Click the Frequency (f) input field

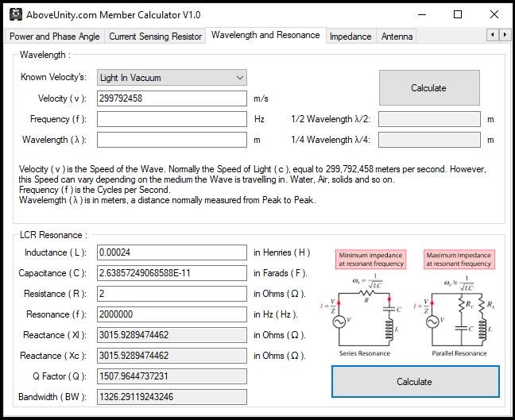pos(172,119)
